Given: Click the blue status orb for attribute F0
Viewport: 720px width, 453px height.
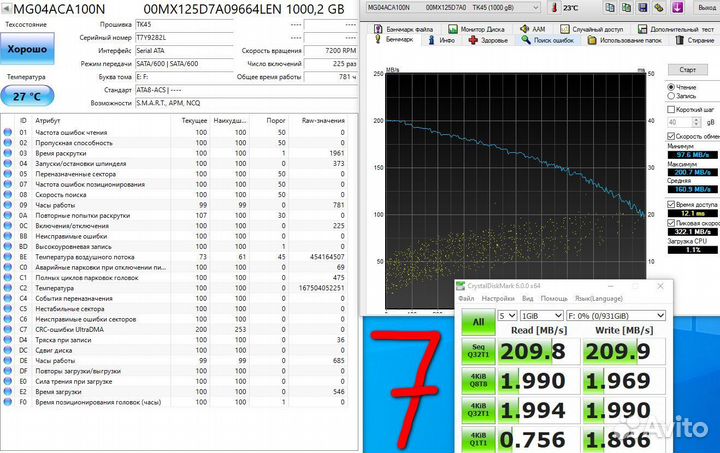Looking at the screenshot, I should [x=7, y=402].
